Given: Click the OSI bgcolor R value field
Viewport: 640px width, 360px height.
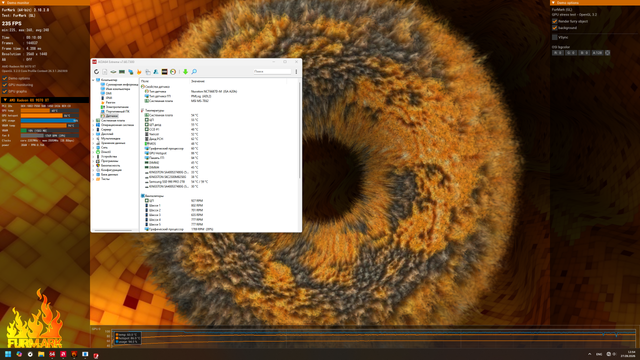Looking at the screenshot, I should (x=558, y=53).
